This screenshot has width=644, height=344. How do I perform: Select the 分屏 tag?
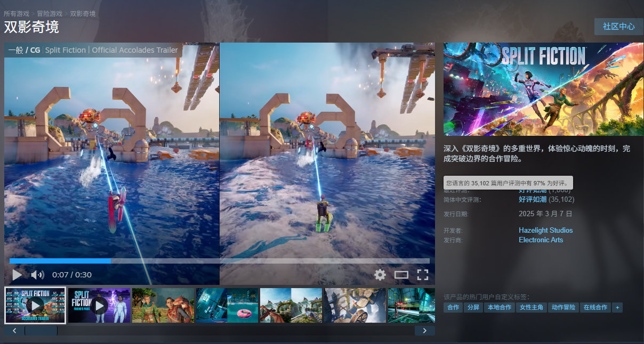(x=473, y=308)
